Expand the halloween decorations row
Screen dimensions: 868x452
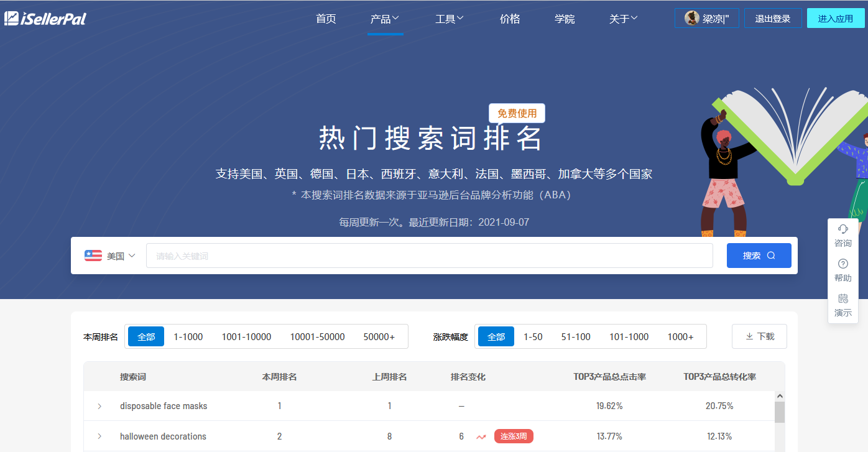point(99,436)
